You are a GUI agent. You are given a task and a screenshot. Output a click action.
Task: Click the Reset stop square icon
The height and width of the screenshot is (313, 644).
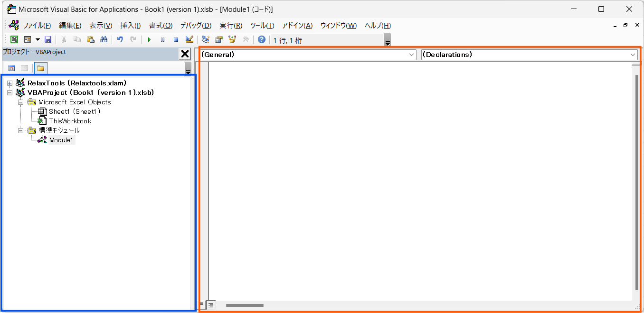coord(176,40)
